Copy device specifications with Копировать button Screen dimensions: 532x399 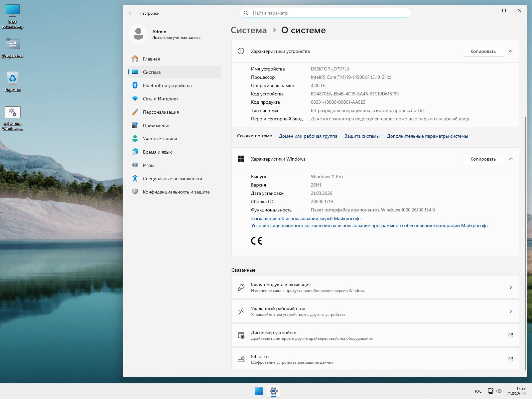click(483, 51)
